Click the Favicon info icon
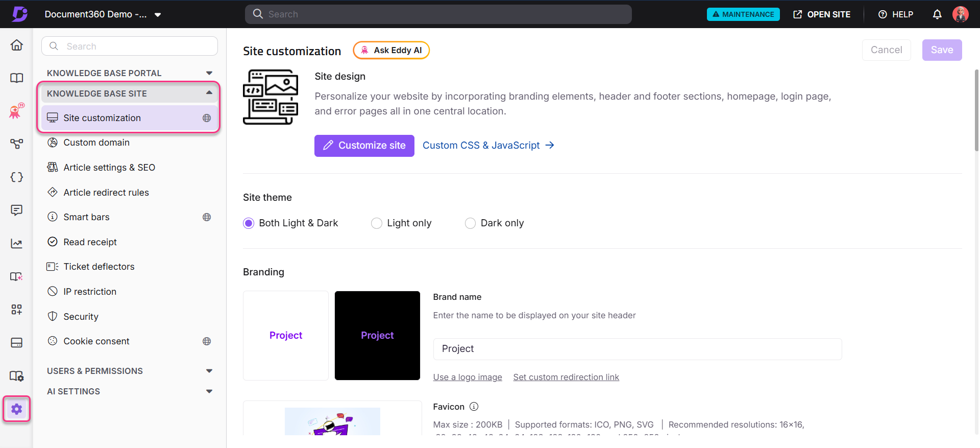The image size is (980, 448). tap(474, 407)
